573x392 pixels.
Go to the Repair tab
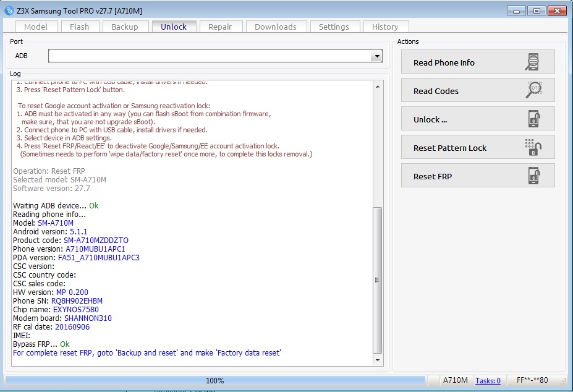(220, 27)
